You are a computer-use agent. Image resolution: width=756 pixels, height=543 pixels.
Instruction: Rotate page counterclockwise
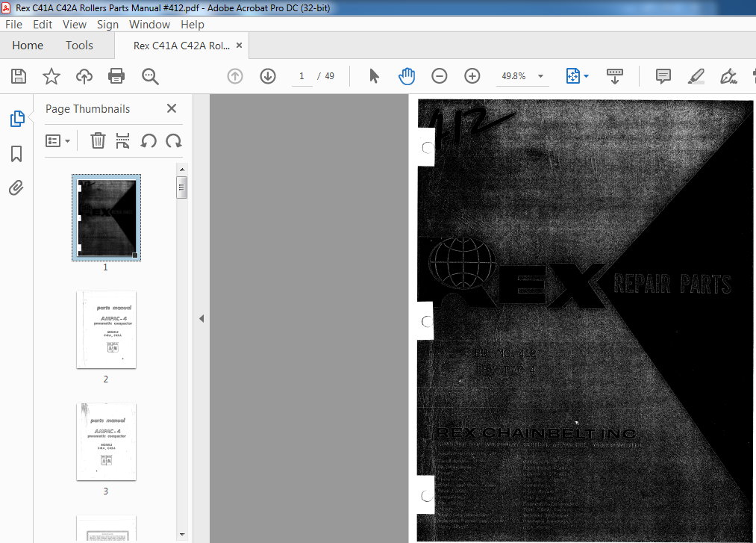[x=149, y=141]
